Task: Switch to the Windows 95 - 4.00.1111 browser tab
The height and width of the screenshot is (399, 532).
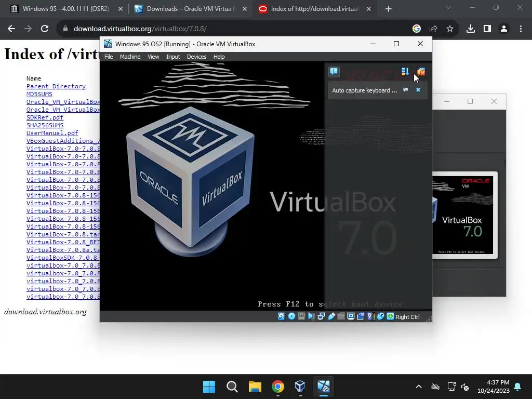Action: click(x=65, y=9)
